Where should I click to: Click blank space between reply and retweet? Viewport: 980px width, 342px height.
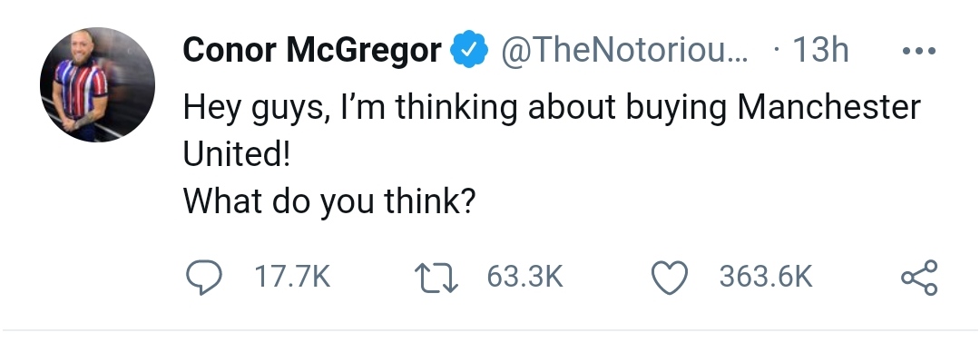(x=373, y=278)
